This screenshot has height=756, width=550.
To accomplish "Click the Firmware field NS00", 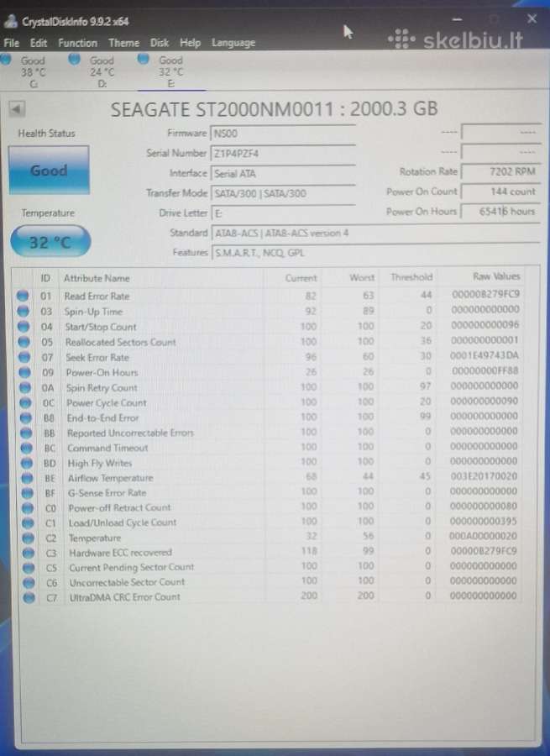I will [x=283, y=134].
